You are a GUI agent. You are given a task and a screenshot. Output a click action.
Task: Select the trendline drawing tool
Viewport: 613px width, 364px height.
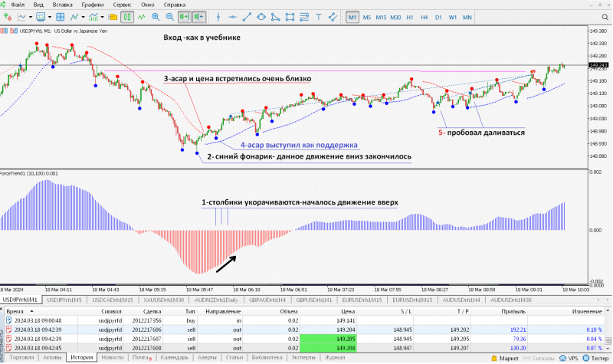click(x=247, y=17)
